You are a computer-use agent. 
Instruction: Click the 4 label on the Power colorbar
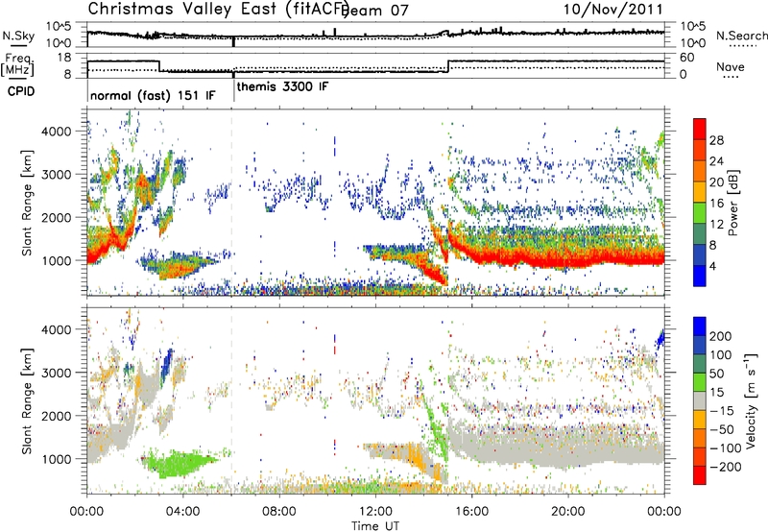pyautogui.click(x=713, y=267)
